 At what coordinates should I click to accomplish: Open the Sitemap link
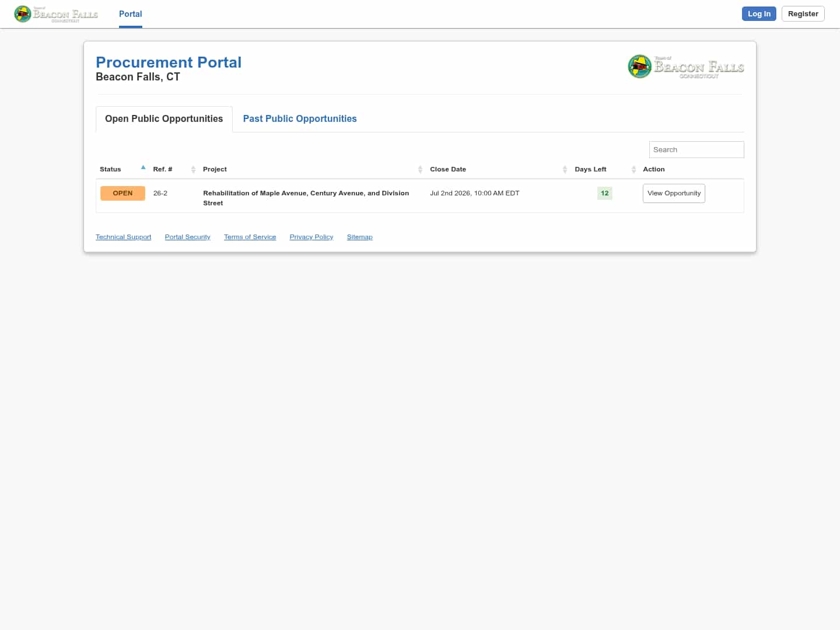tap(359, 237)
